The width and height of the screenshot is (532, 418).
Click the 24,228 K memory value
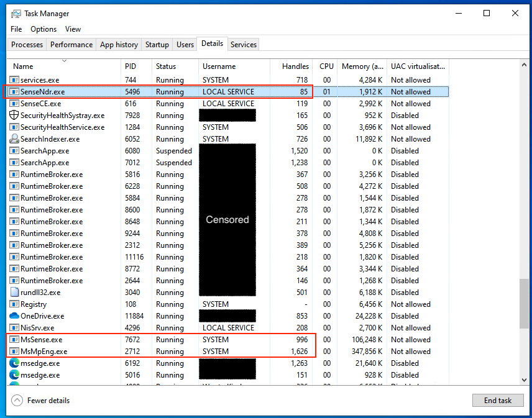[369, 316]
